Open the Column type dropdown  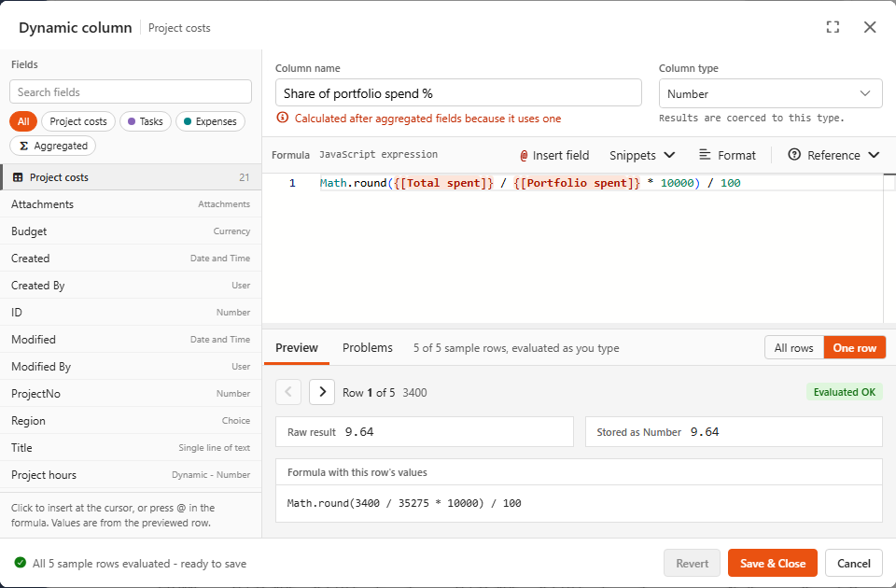(x=770, y=93)
